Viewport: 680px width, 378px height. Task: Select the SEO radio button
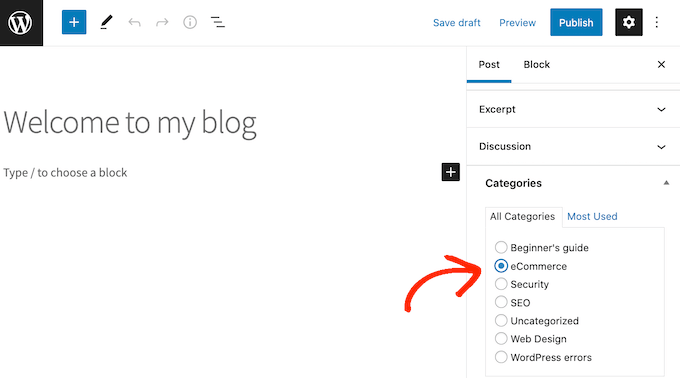(x=501, y=302)
